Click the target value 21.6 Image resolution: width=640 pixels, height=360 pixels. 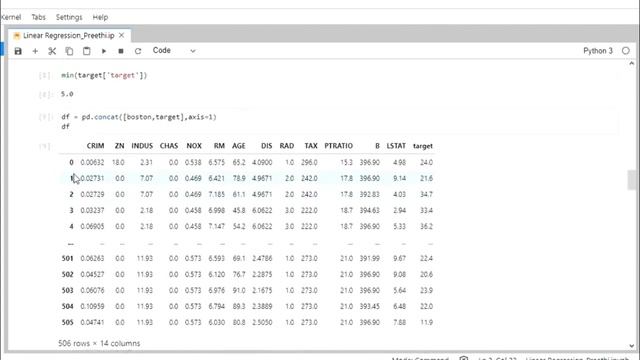click(x=426, y=178)
